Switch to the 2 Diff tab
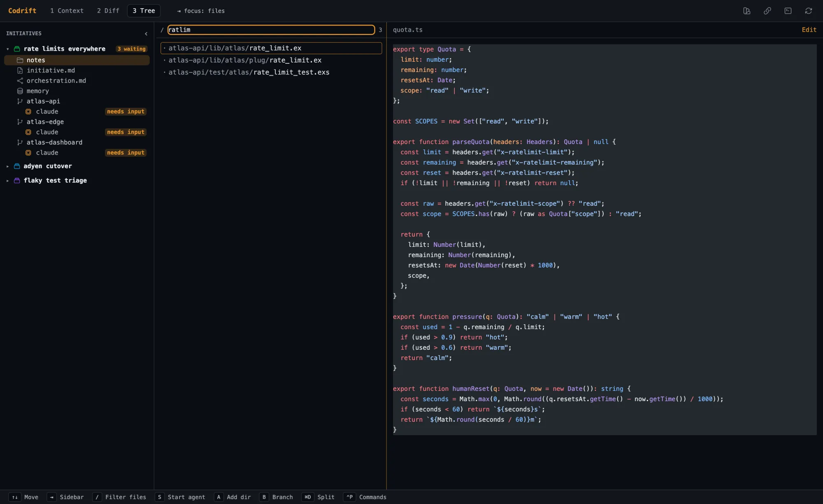Screen dimensions: 823x504 108,11
